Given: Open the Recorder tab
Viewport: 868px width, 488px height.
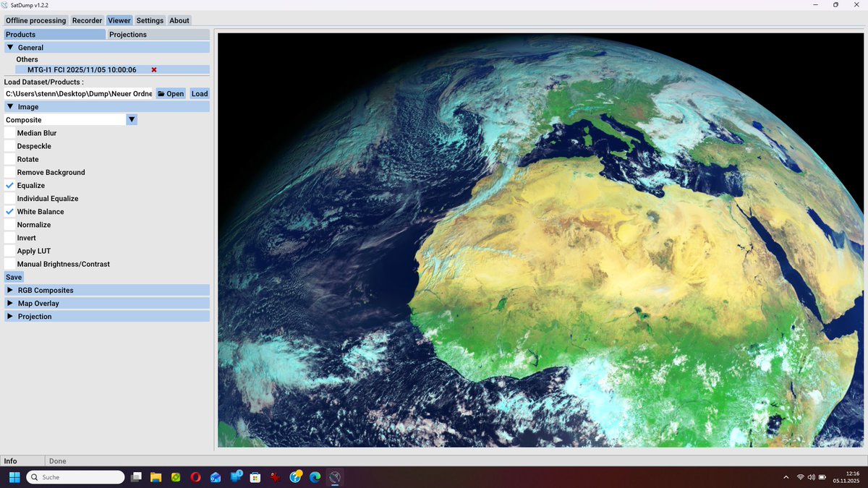Looking at the screenshot, I should tap(87, 20).
